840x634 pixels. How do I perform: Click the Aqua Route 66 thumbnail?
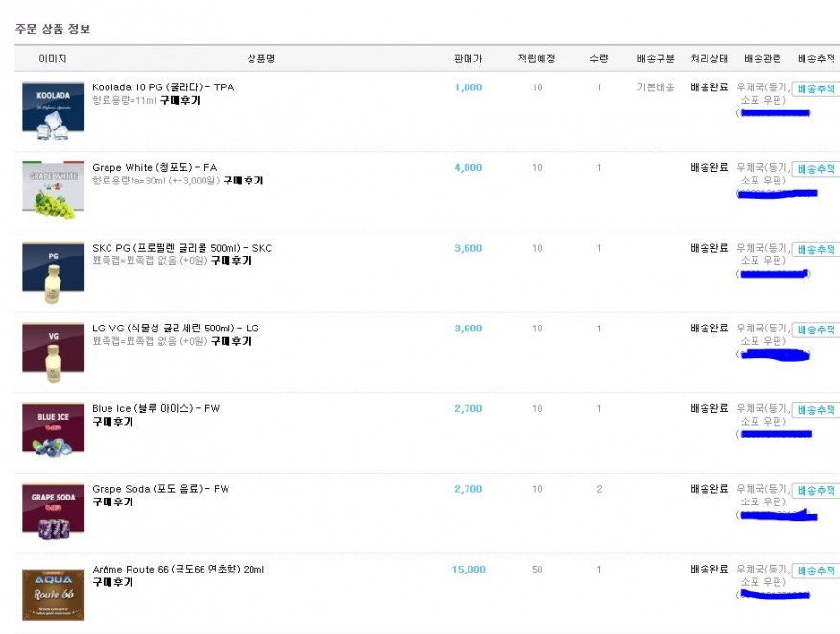[x=54, y=592]
